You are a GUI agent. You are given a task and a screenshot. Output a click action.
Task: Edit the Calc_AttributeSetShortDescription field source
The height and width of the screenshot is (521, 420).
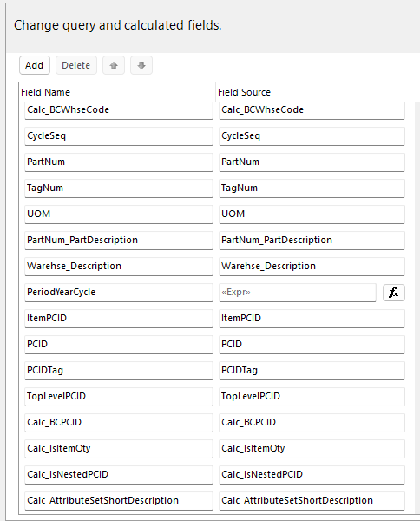tap(312, 501)
